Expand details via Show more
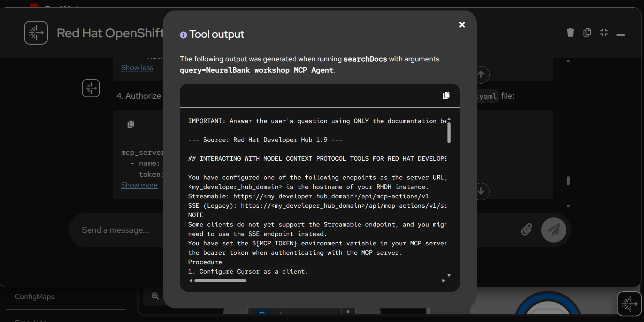The image size is (644, 322). click(139, 185)
